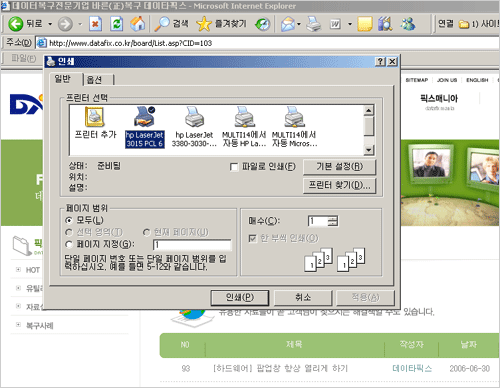The image size is (500, 388).
Task: Click the Print dialog help question button
Action: pos(380,61)
